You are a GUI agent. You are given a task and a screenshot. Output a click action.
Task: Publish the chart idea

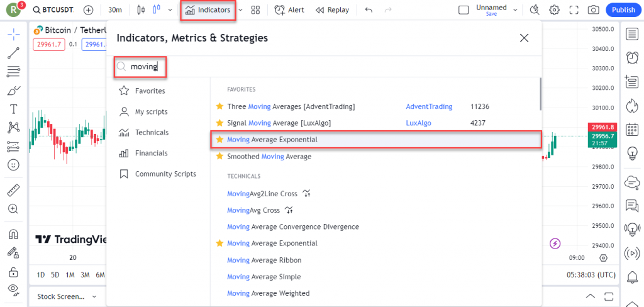(x=623, y=10)
